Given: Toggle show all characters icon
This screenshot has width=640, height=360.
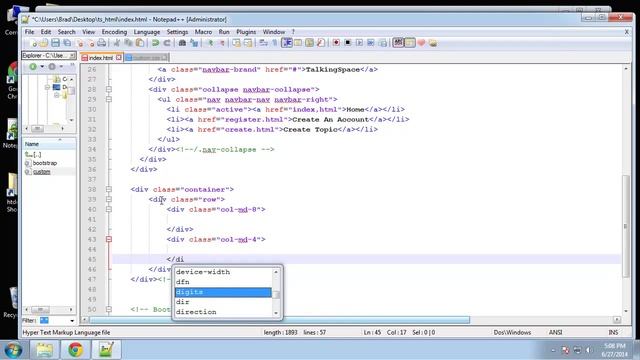Looking at the screenshot, I should 275,43.
